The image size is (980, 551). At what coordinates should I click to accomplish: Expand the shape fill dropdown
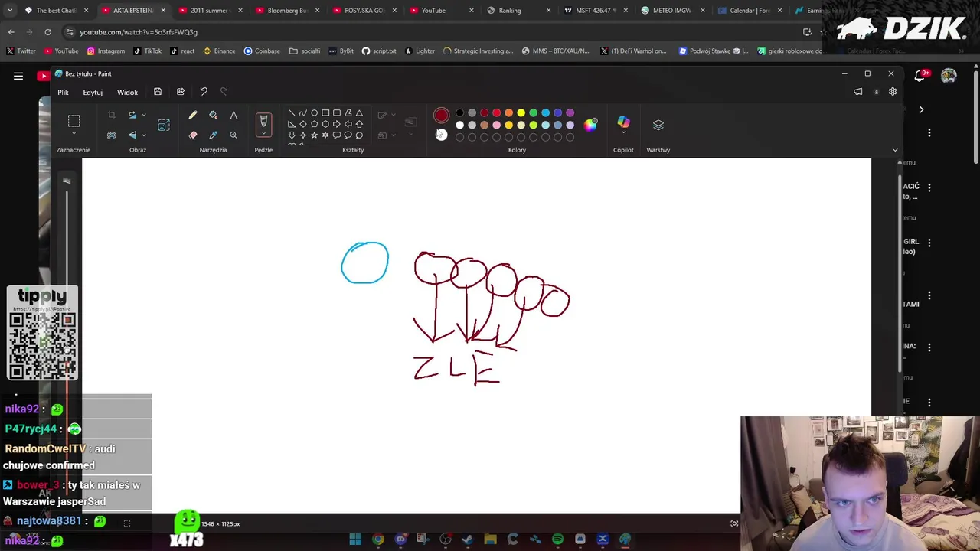(394, 135)
